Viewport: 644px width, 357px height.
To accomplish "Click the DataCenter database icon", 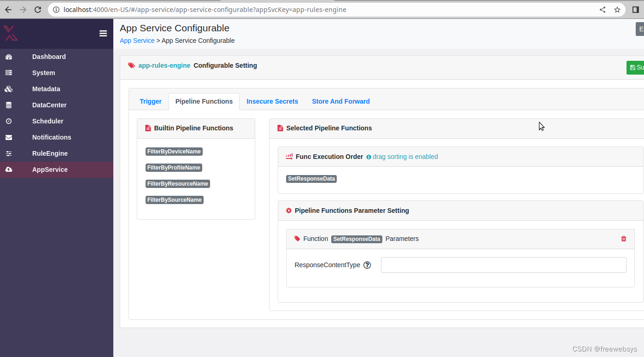I will pos(9,105).
